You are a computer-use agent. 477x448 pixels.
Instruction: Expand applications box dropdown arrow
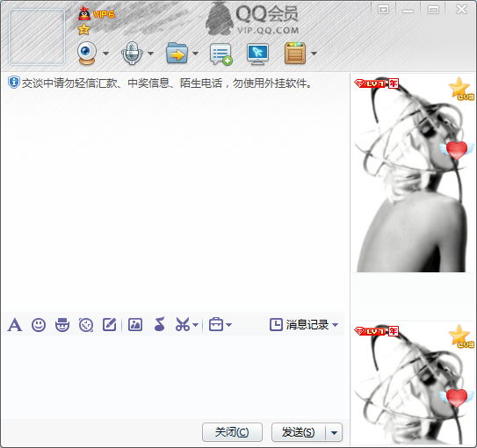point(314,54)
